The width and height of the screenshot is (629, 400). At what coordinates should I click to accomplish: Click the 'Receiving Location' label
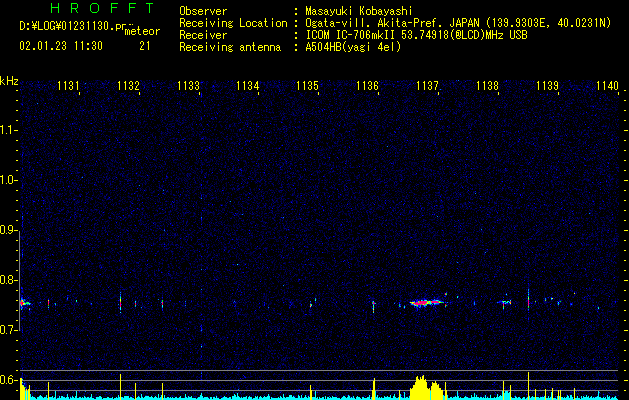(x=233, y=23)
